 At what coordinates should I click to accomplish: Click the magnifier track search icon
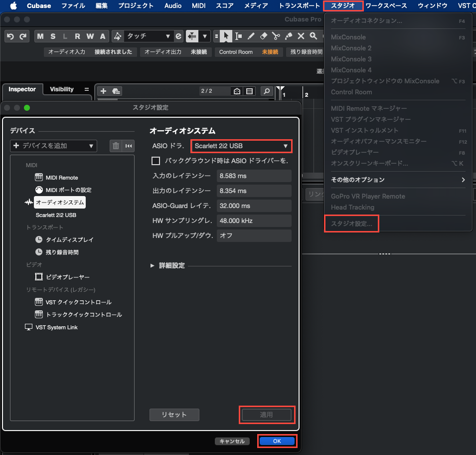pyautogui.click(x=267, y=91)
